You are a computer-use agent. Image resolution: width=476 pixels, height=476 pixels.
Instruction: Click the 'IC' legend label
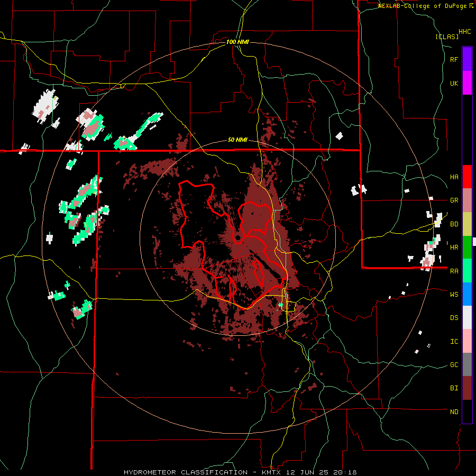pyautogui.click(x=454, y=341)
